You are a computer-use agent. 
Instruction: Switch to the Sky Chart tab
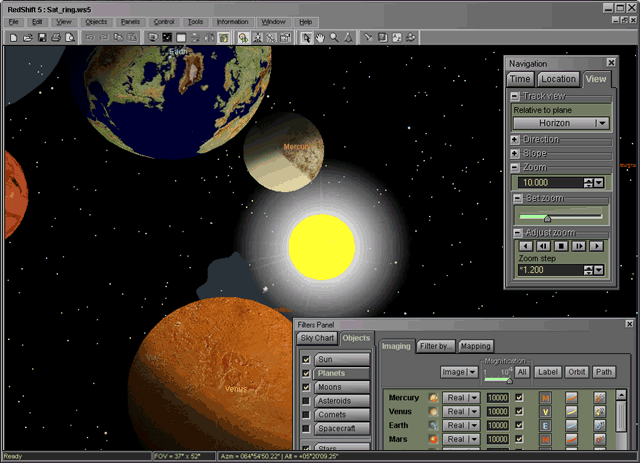tap(319, 338)
